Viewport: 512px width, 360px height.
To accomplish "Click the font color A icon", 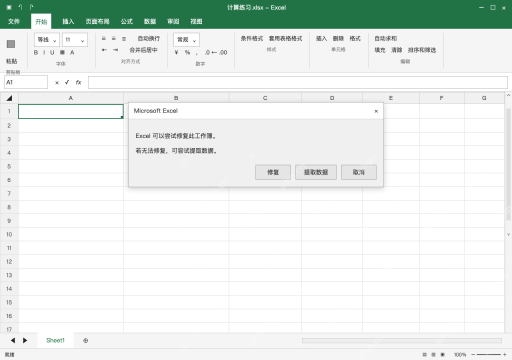I will pos(72,53).
